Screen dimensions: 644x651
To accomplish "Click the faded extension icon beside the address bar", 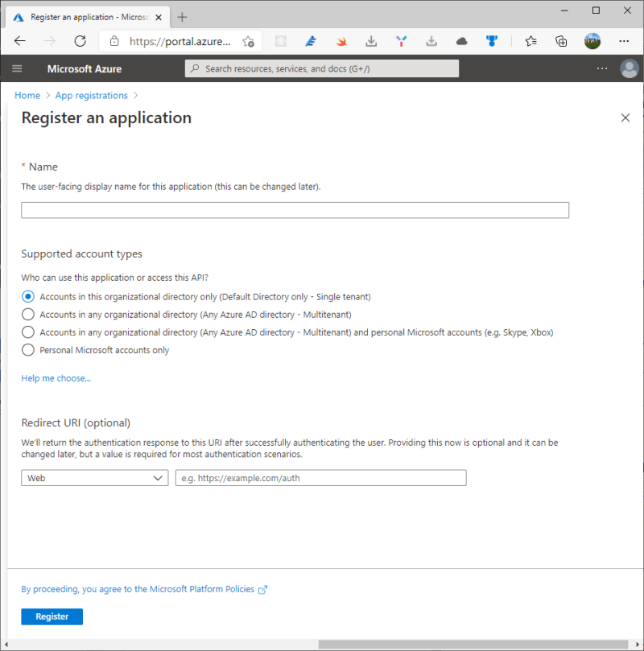I will click(x=281, y=41).
